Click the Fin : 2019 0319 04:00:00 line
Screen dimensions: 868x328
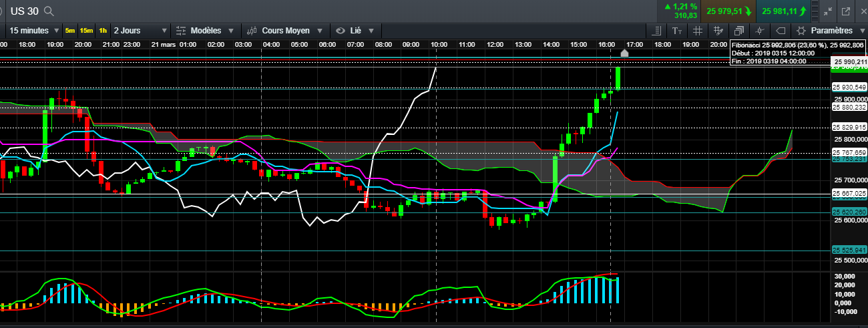tap(769, 60)
